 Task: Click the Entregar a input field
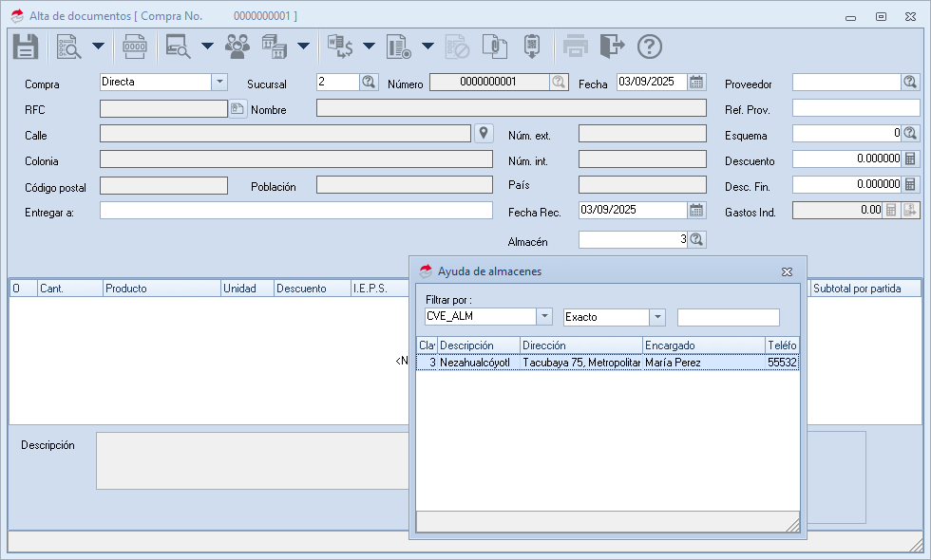point(295,211)
